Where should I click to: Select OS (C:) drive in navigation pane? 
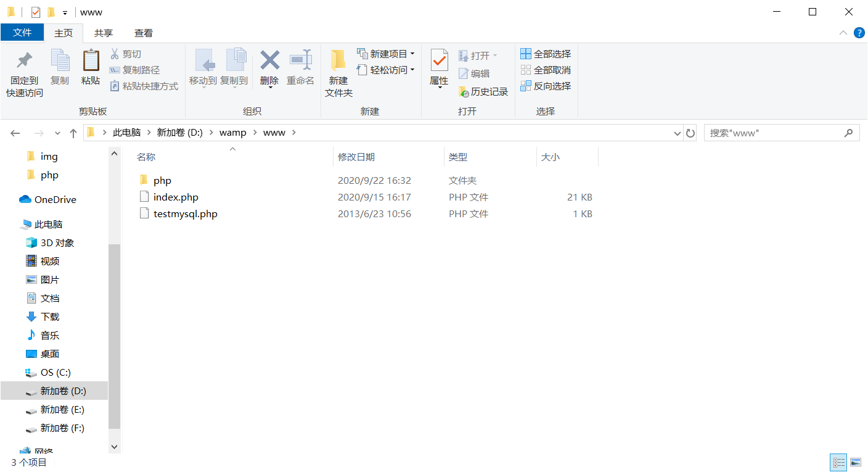pos(55,373)
